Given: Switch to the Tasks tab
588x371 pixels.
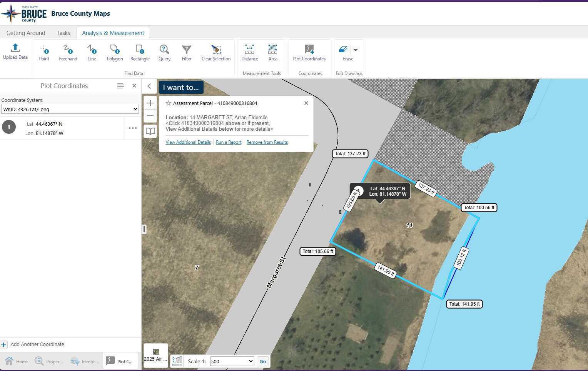Looking at the screenshot, I should point(63,33).
